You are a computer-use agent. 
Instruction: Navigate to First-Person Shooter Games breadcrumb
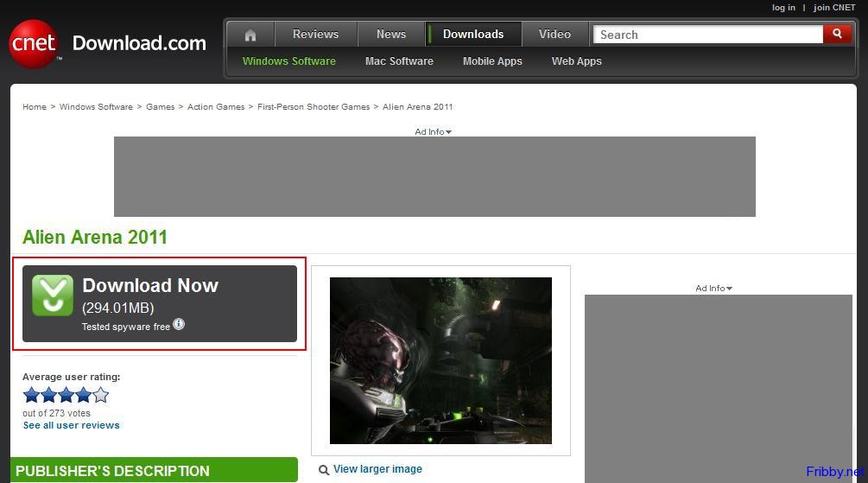314,107
